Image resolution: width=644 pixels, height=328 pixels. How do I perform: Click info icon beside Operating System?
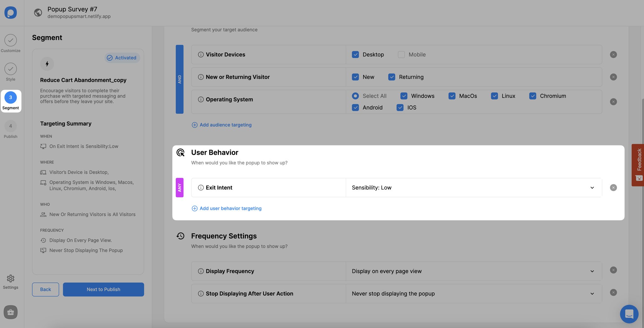tap(201, 99)
